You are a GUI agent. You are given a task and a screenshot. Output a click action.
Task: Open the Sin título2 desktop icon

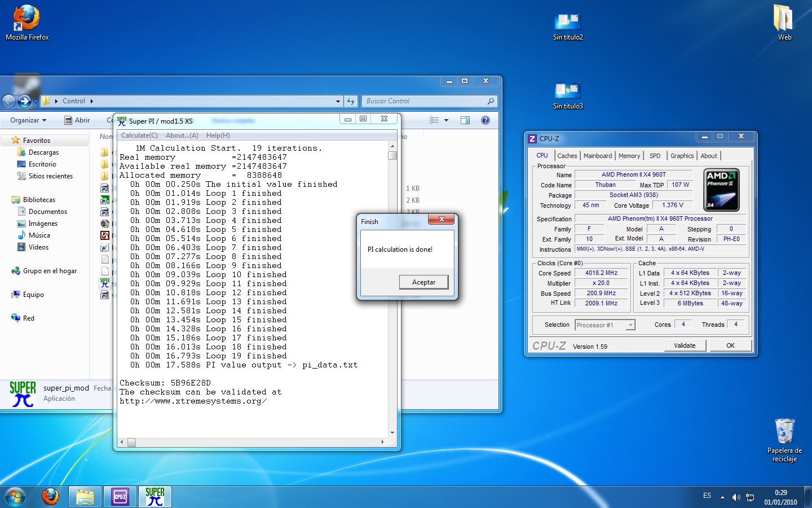[x=568, y=27]
